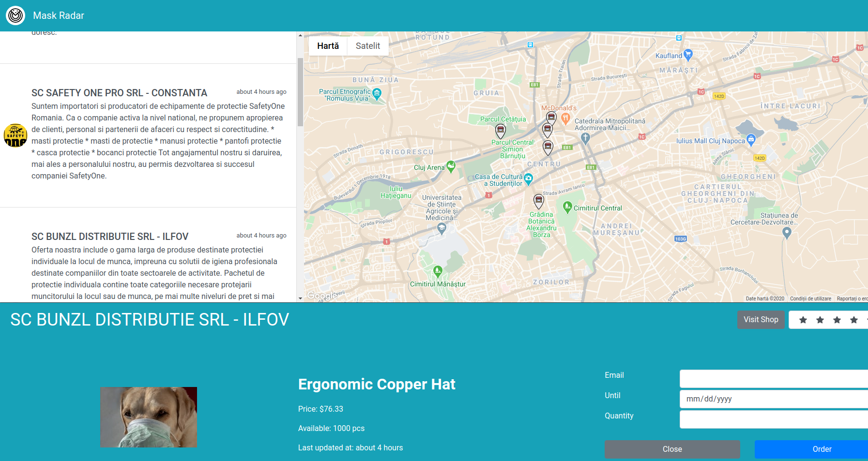Screen dimensions: 868x461
Task: Select the Cimitirul Central park pin
Action: (568, 207)
